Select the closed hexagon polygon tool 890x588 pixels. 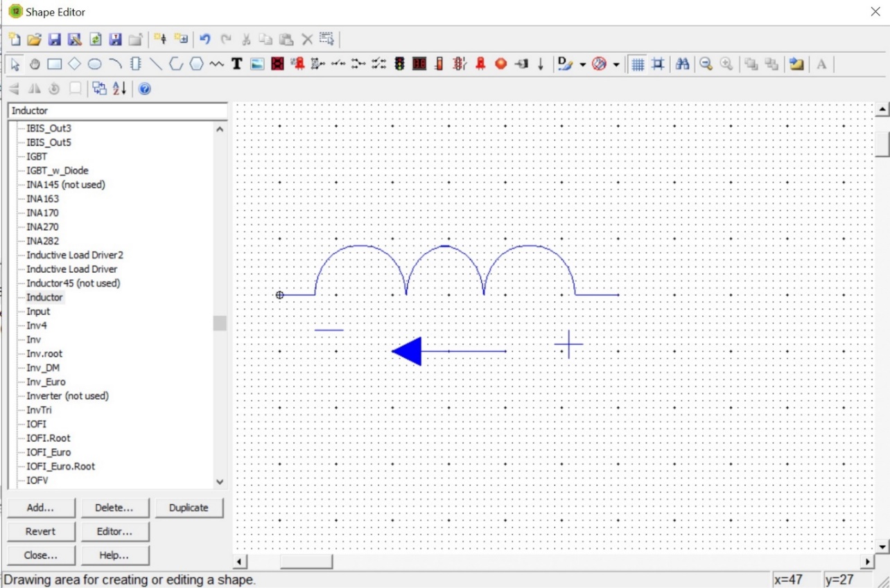(197, 64)
